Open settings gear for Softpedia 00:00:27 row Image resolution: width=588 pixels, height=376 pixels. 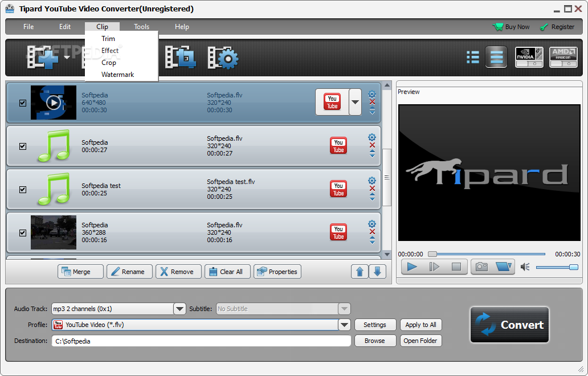click(x=372, y=137)
